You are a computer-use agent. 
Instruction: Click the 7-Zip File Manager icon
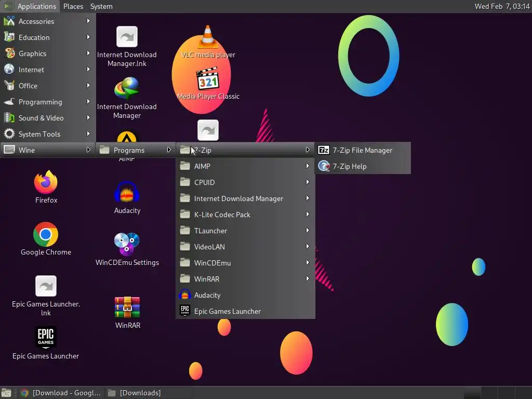(x=323, y=150)
